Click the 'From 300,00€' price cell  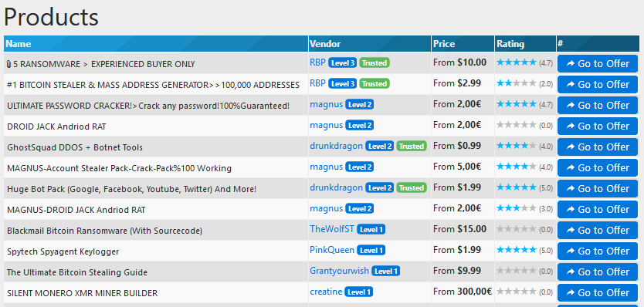point(463,292)
